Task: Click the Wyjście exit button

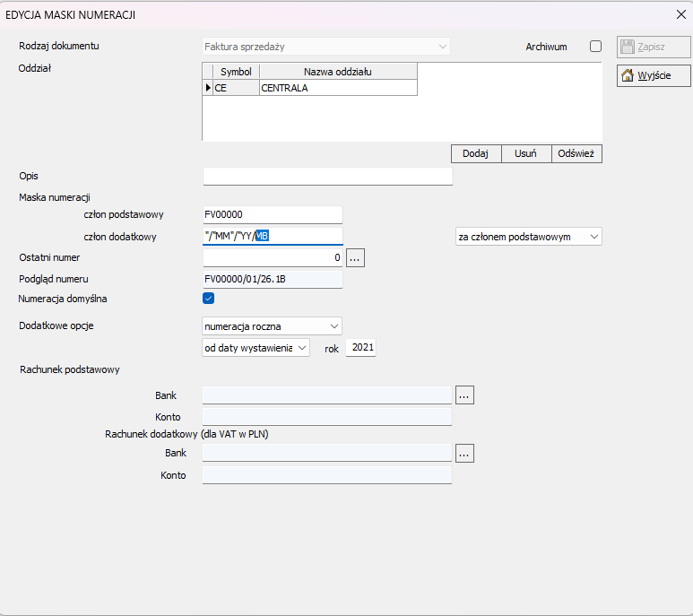Action: (x=654, y=76)
